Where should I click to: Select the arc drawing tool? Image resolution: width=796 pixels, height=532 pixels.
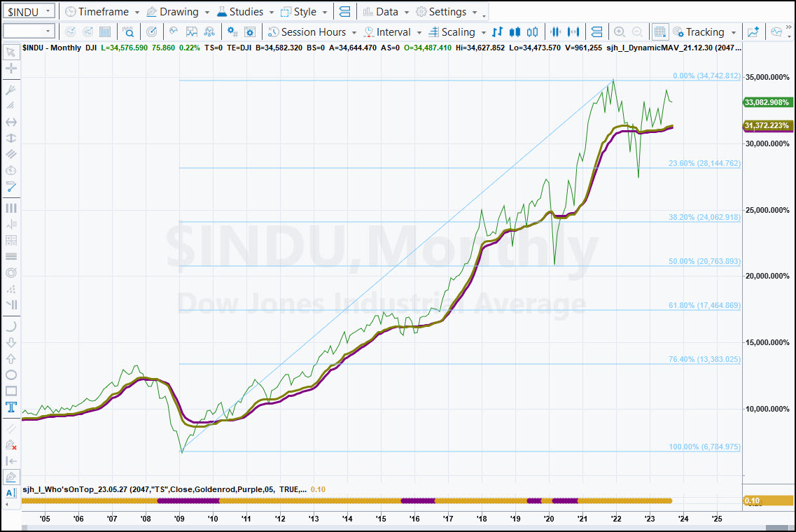click(x=11, y=326)
